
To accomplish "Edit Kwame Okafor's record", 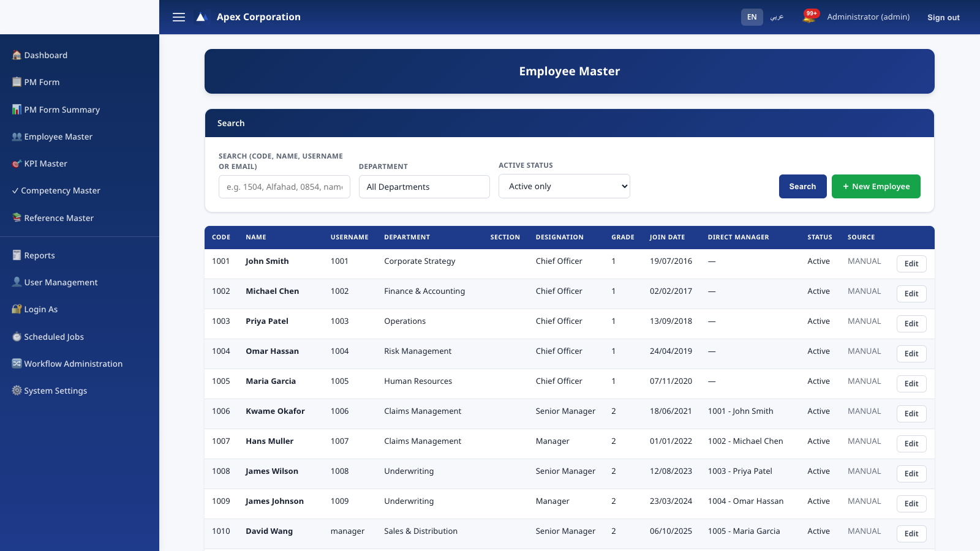I will [911, 414].
